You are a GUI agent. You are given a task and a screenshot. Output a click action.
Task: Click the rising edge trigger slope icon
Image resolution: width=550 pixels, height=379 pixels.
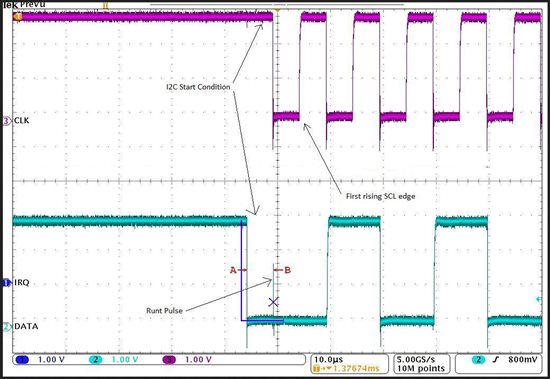(495, 360)
